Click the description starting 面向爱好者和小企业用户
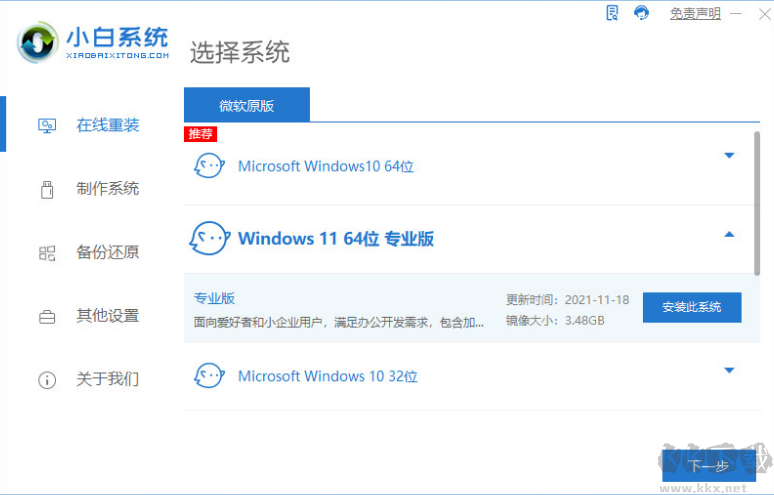Image resolution: width=774 pixels, height=495 pixels. point(339,322)
